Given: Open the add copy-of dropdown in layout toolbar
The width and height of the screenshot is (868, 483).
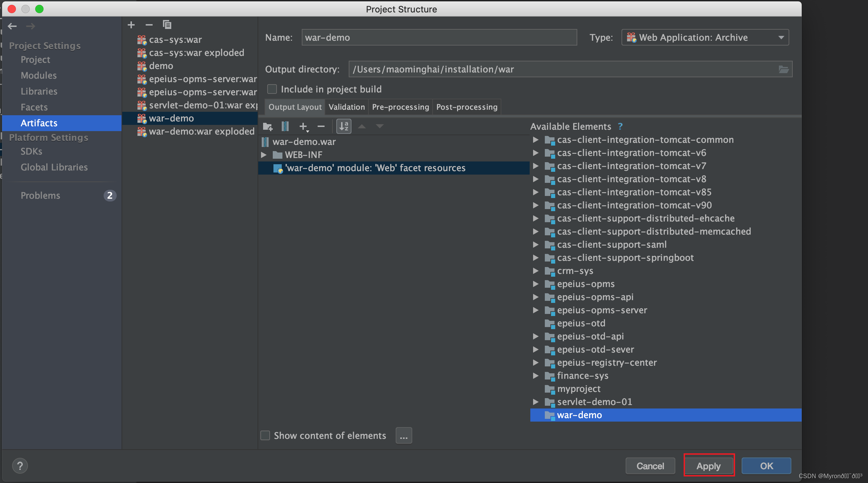Looking at the screenshot, I should click(304, 127).
